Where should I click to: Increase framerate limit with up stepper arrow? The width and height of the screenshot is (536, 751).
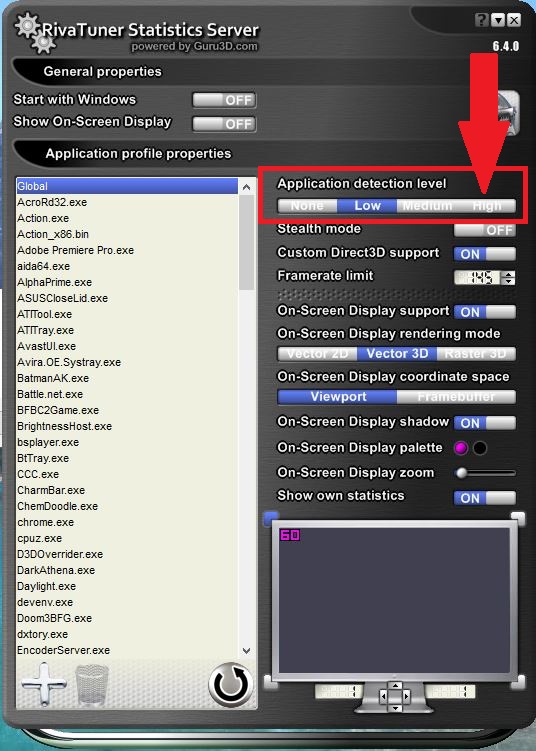(509, 274)
